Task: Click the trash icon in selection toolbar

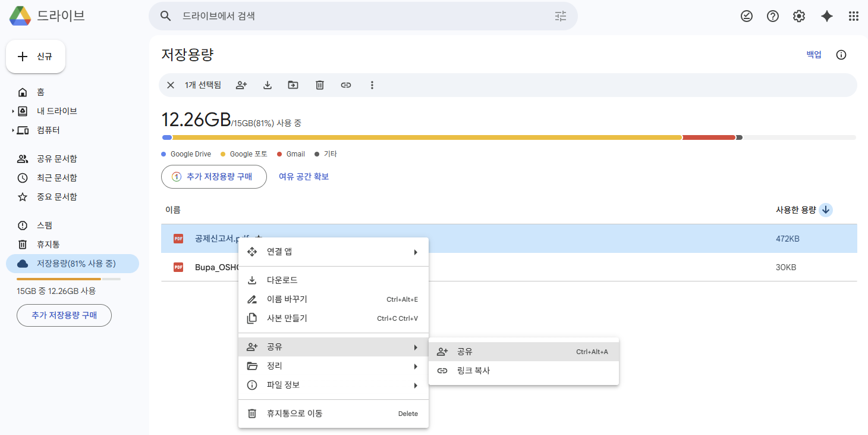Action: 320,85
